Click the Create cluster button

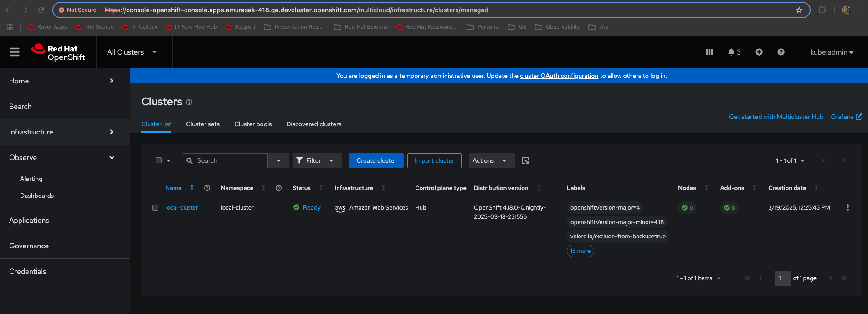tap(376, 160)
